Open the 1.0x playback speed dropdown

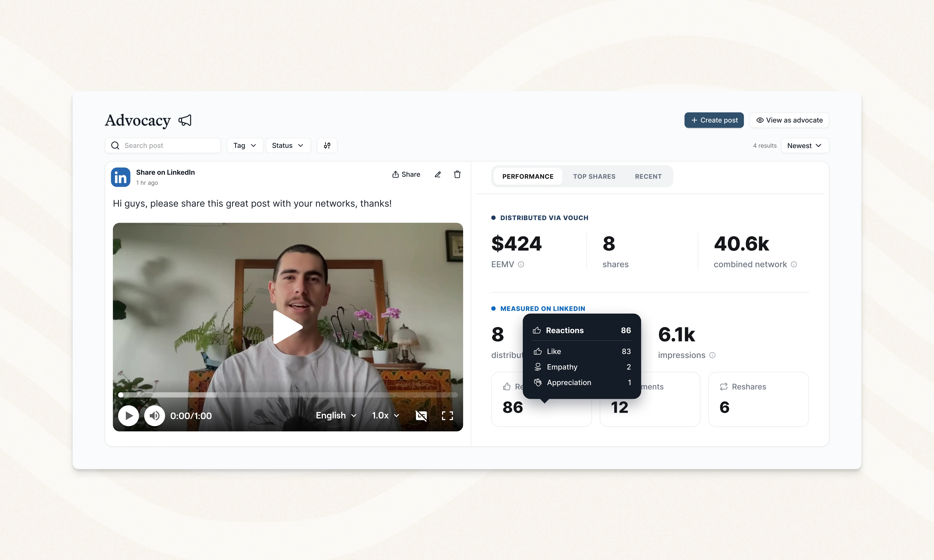coord(385,415)
